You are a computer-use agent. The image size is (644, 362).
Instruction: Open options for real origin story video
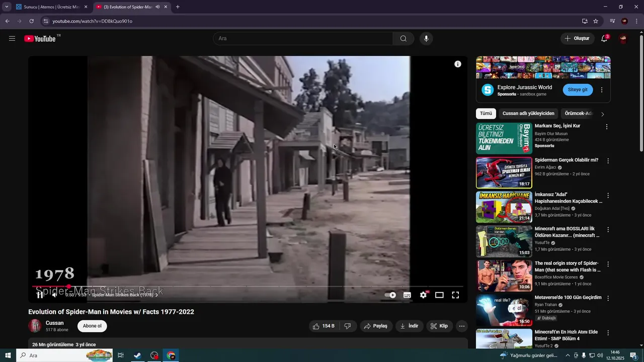608,264
